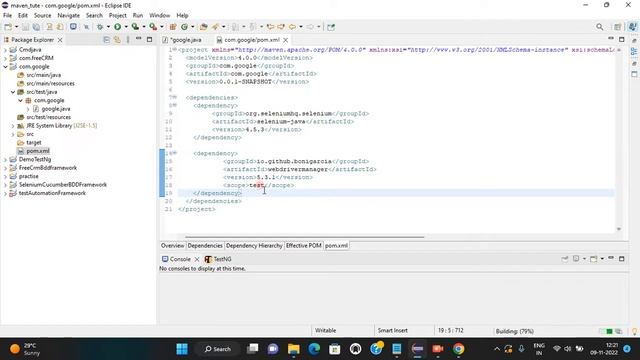640x360 pixels.
Task: Click Collapse All in Package Explorer
Action: tap(107, 40)
